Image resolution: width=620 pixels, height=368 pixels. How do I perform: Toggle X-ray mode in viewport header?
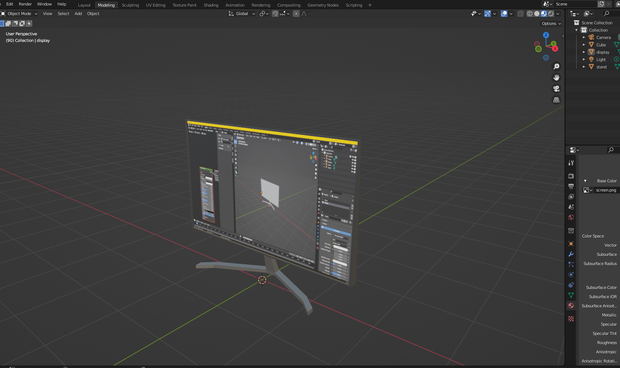click(x=520, y=13)
